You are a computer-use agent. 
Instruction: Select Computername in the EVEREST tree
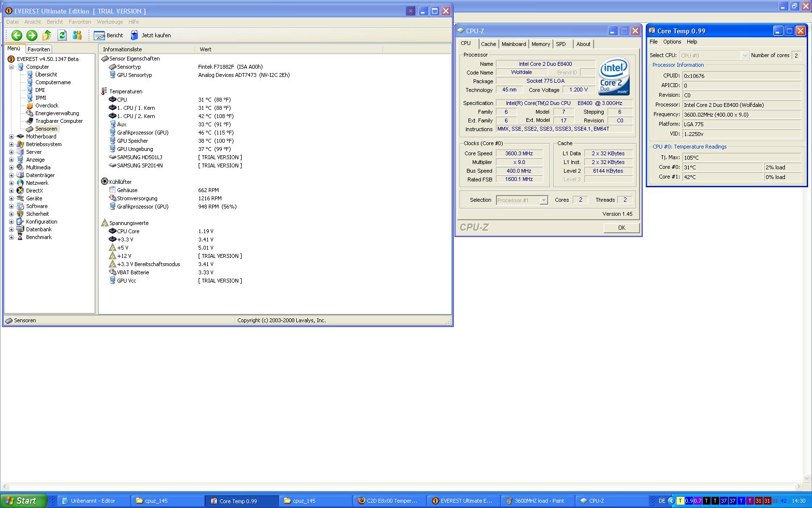click(x=53, y=82)
